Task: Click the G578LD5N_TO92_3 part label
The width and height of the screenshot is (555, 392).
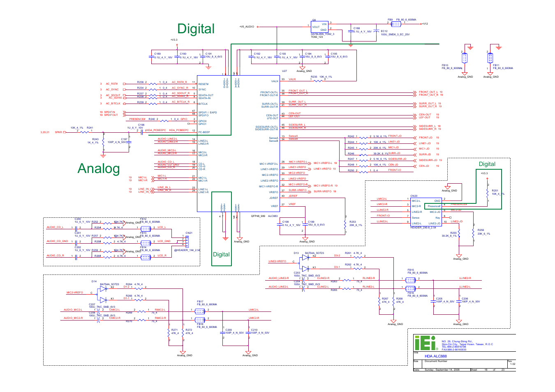Action: pyautogui.click(x=323, y=34)
